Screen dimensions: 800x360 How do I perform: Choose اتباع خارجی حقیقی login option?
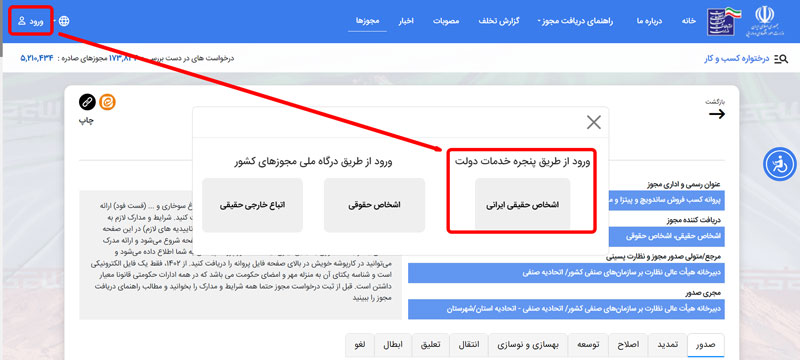pyautogui.click(x=253, y=204)
